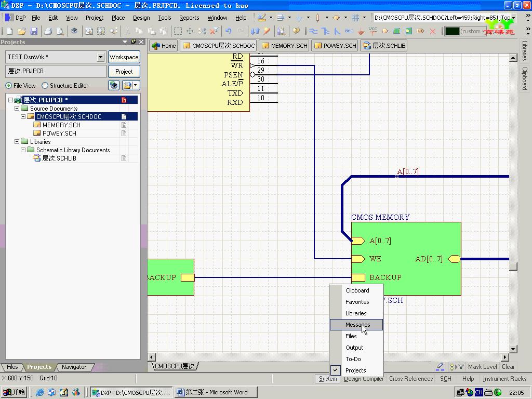Open the Reports menu
The width and height of the screenshot is (532, 399).
(x=189, y=18)
